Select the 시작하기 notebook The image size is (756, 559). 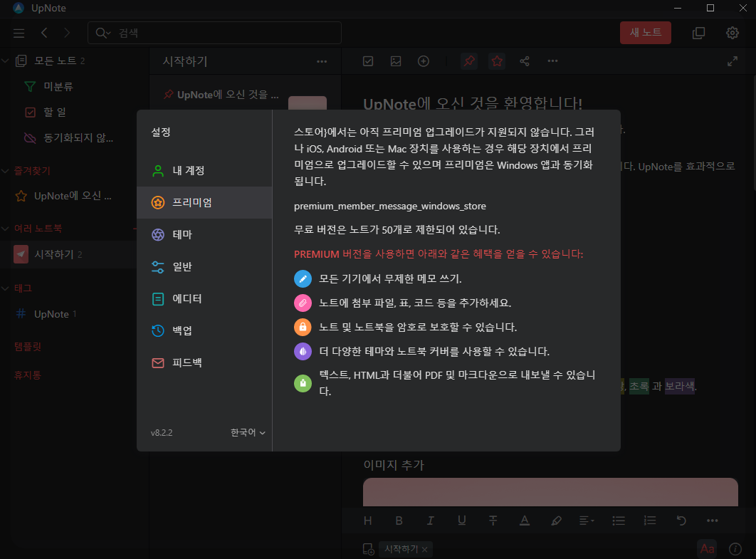(68, 255)
